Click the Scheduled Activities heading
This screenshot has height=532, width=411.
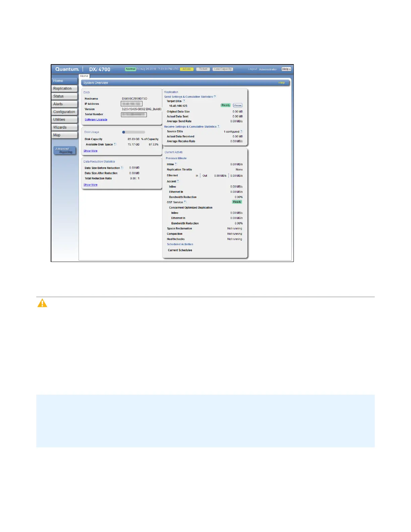click(x=180, y=244)
